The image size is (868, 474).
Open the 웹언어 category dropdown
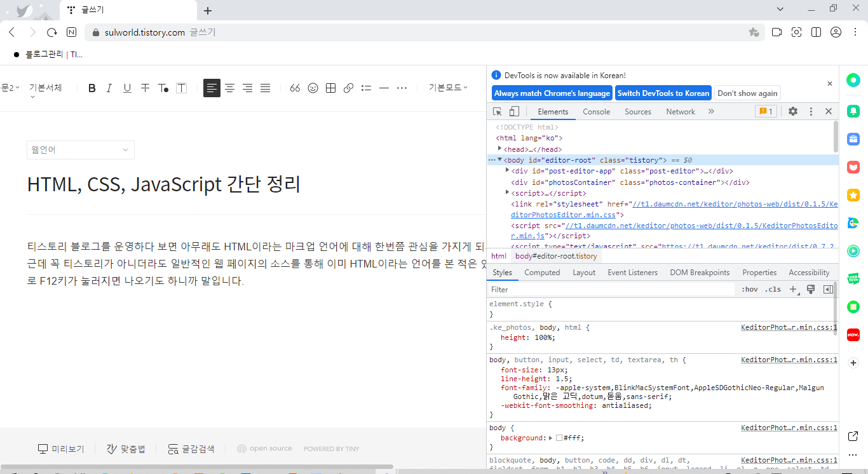click(81, 150)
